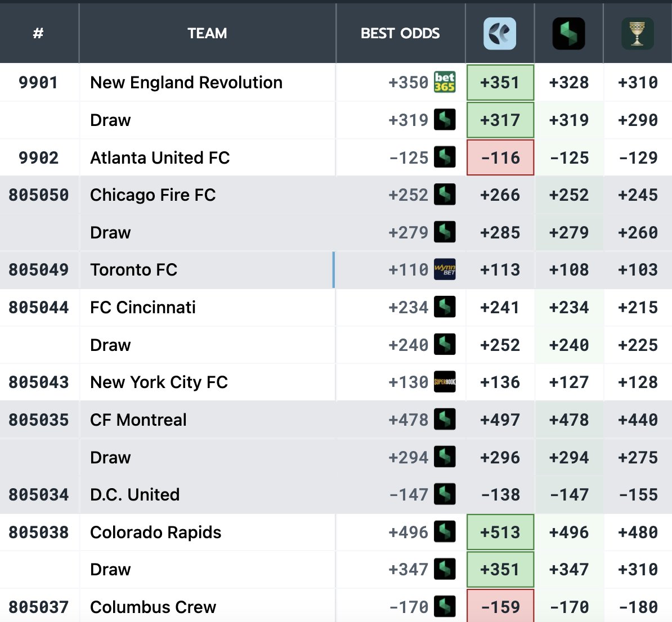
Task: Click sportsbook logo beside Chicago Fire +252 best odds
Action: [x=445, y=195]
